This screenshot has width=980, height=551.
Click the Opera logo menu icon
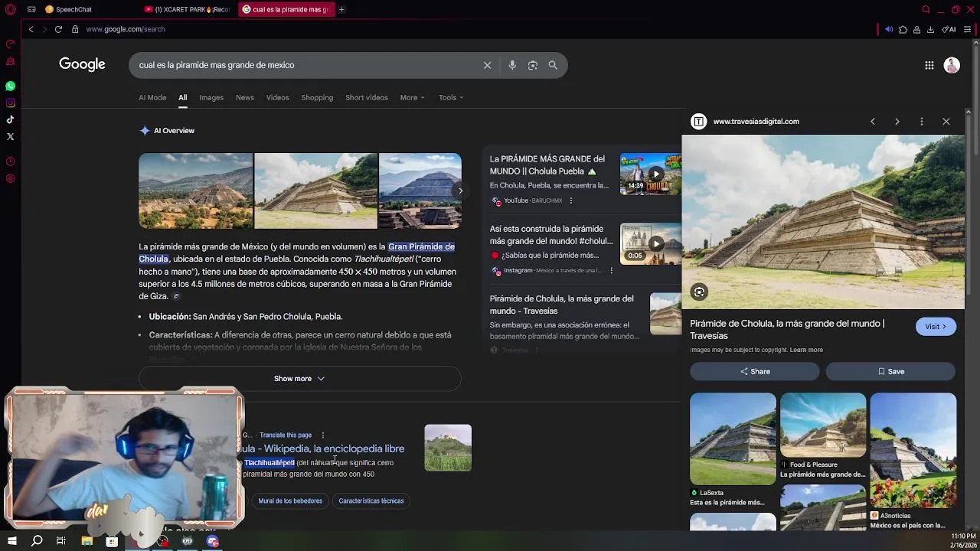click(x=11, y=9)
